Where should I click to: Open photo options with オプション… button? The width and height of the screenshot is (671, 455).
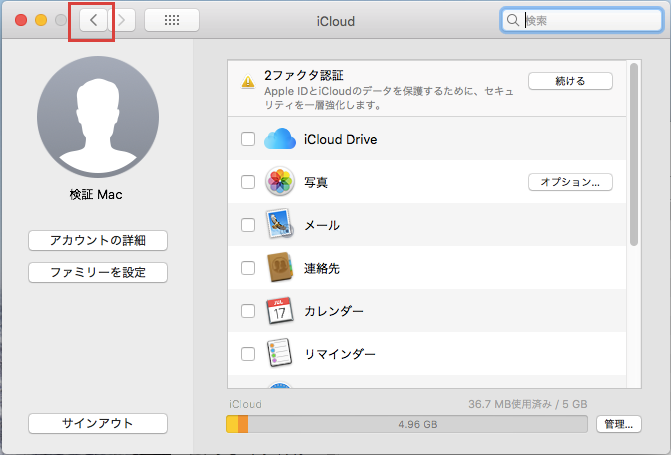point(570,182)
